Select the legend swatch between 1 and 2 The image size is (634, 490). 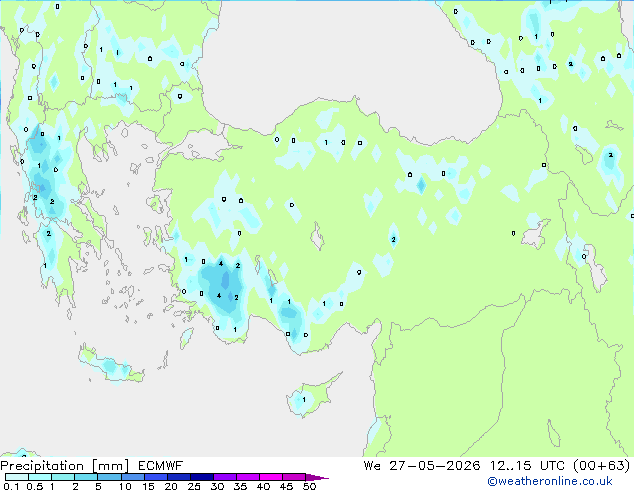[63, 477]
